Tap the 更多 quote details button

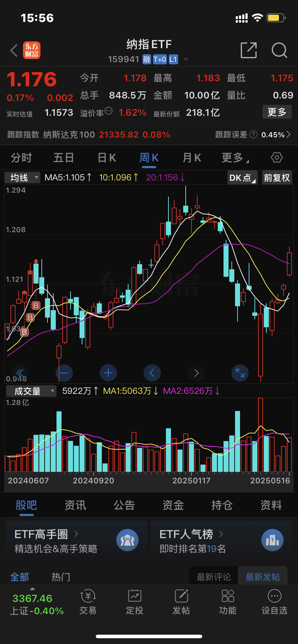(277, 112)
